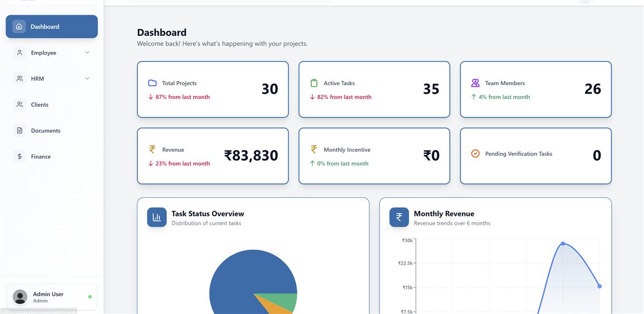The image size is (644, 314).
Task: Click the HRM people icon
Action: pos(20,78)
